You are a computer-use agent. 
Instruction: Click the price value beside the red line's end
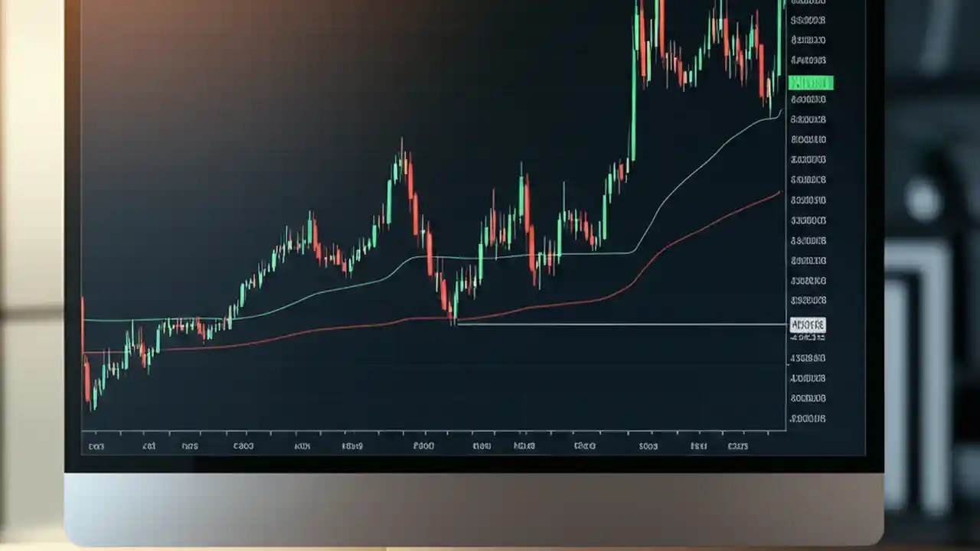click(x=807, y=200)
